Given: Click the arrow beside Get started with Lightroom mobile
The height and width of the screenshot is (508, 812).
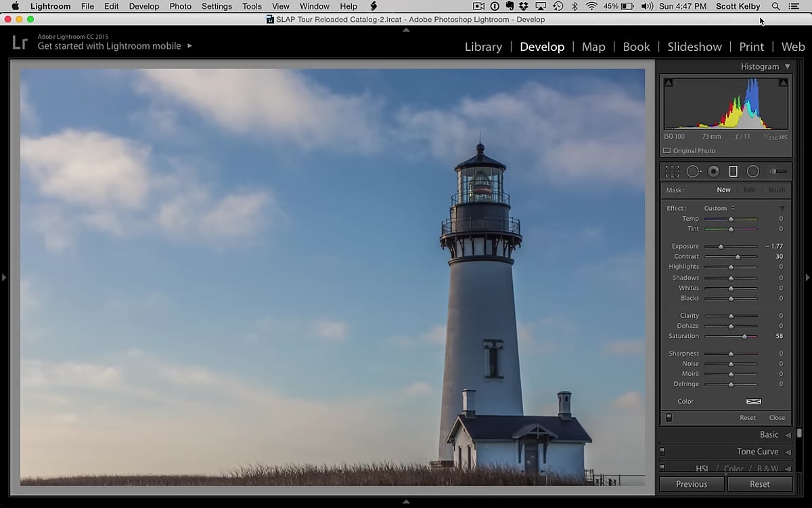Looking at the screenshot, I should pos(189,46).
